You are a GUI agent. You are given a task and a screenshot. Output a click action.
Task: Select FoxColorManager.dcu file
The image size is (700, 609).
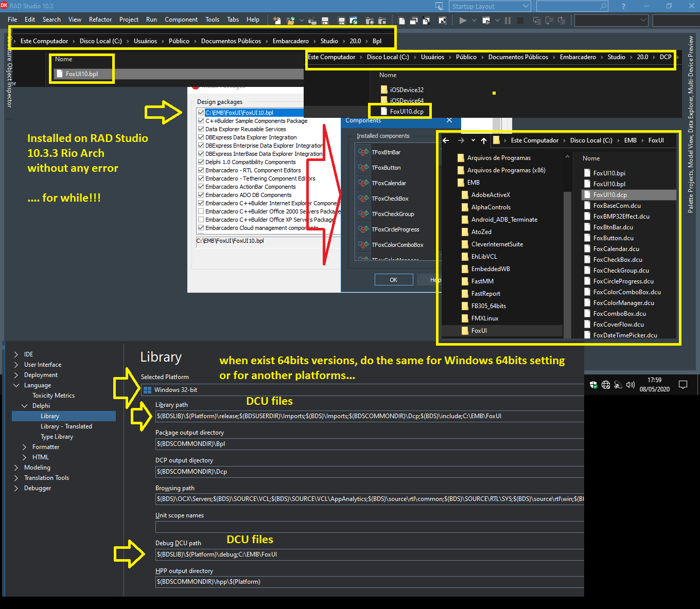point(623,303)
